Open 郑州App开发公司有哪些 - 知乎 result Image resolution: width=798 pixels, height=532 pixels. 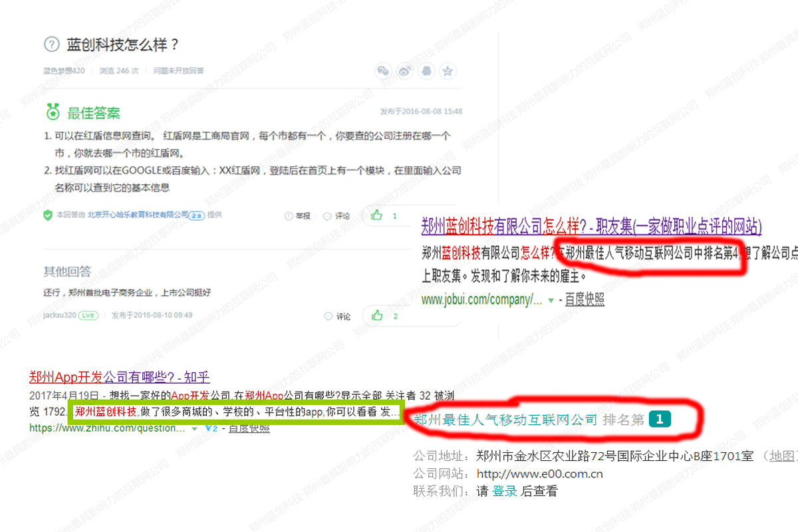coord(120,377)
